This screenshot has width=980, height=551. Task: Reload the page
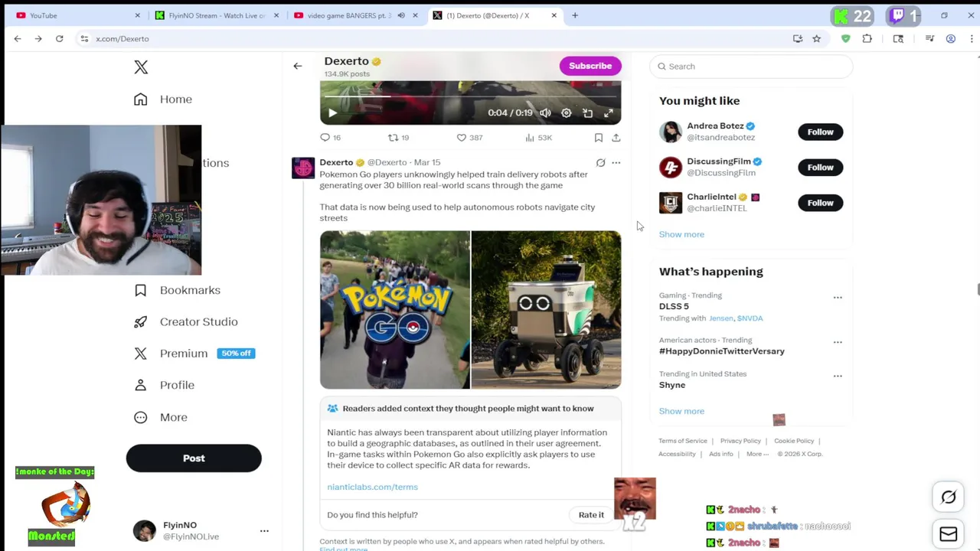click(x=59, y=39)
